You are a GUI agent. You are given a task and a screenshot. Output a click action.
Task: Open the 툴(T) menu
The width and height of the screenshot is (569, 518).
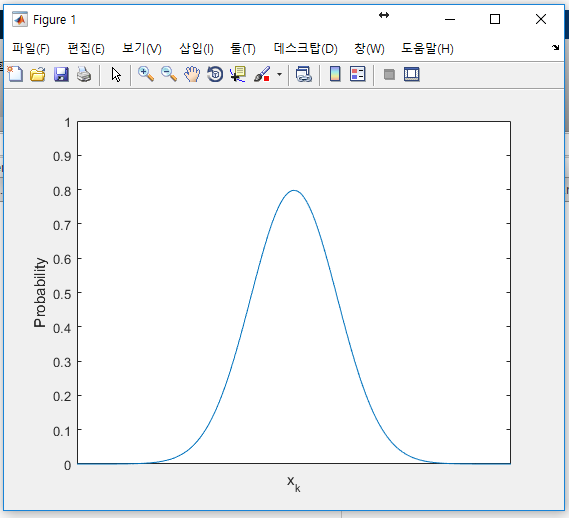point(243,48)
